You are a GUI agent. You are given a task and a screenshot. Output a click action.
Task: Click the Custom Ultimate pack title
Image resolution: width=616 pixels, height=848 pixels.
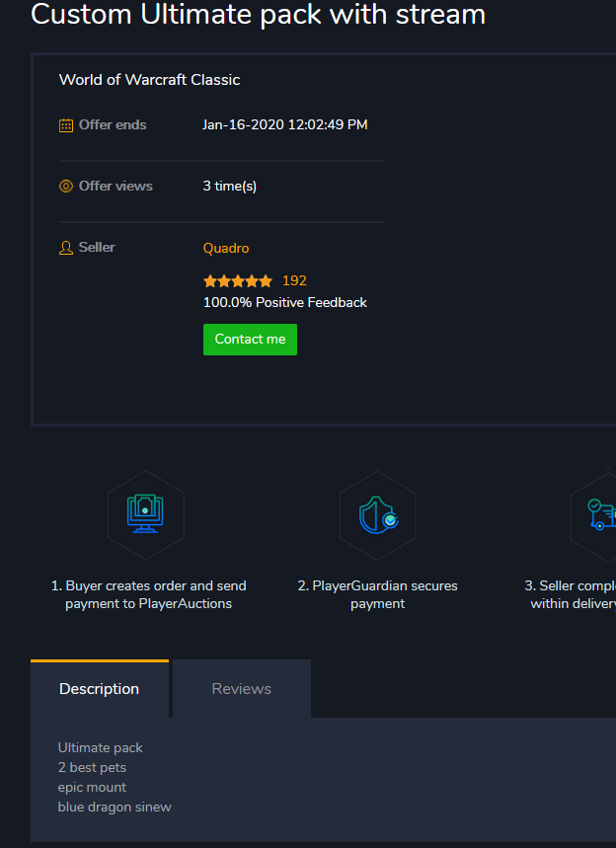[259, 15]
